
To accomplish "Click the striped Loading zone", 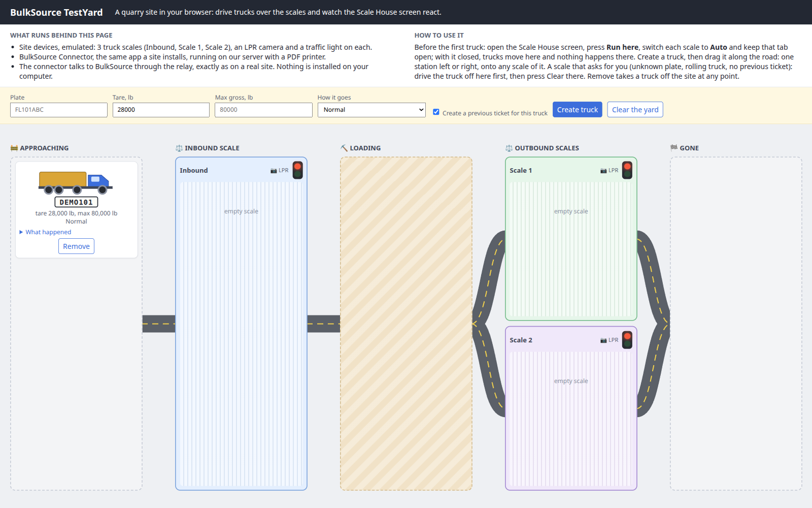I will 406,324.
